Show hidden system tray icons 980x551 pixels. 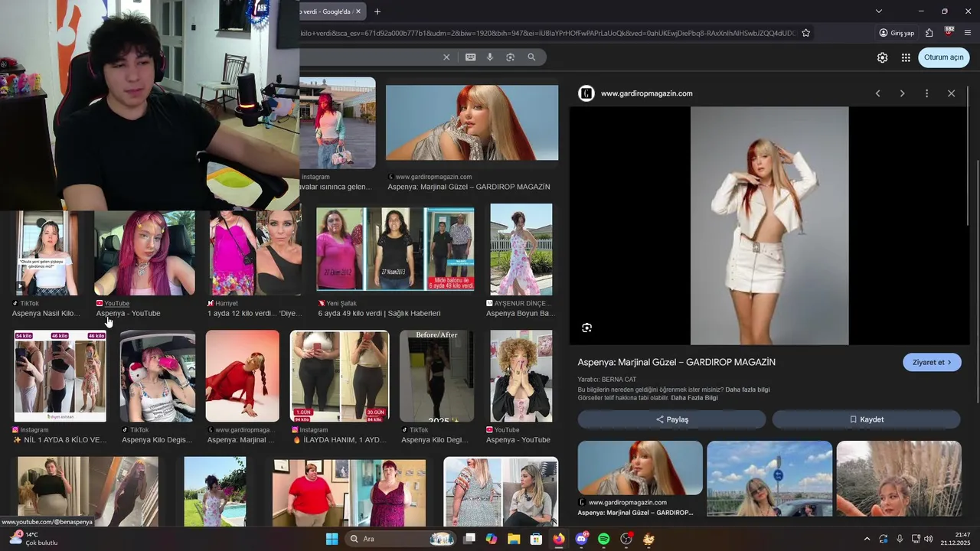click(x=867, y=539)
